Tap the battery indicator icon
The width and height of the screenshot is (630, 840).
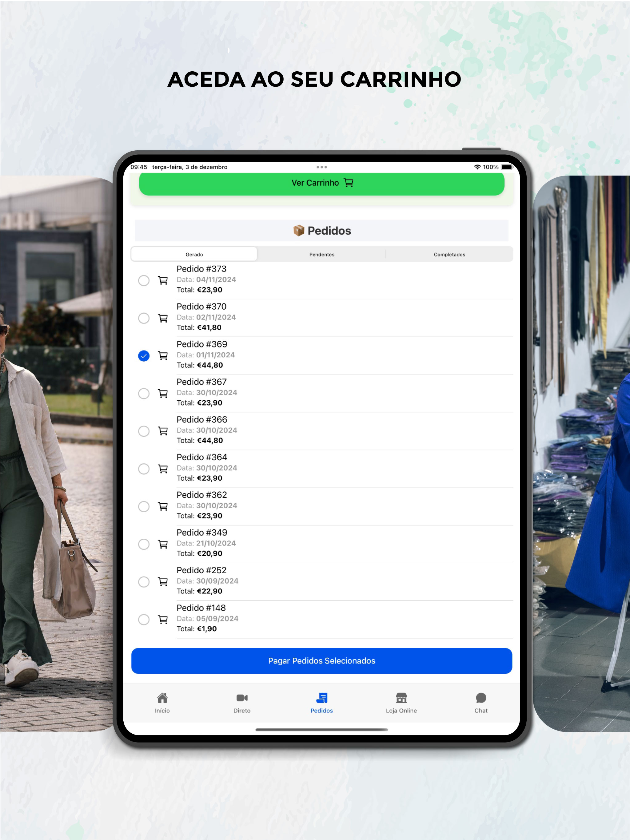[507, 167]
